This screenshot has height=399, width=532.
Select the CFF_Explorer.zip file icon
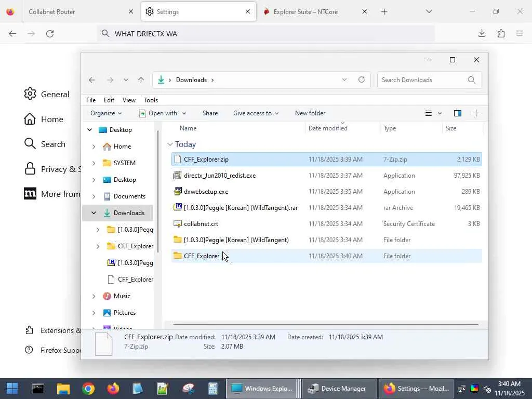pyautogui.click(x=178, y=159)
